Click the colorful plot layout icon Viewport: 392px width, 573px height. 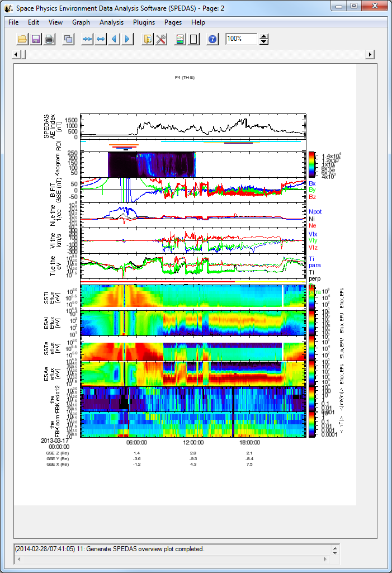180,39
